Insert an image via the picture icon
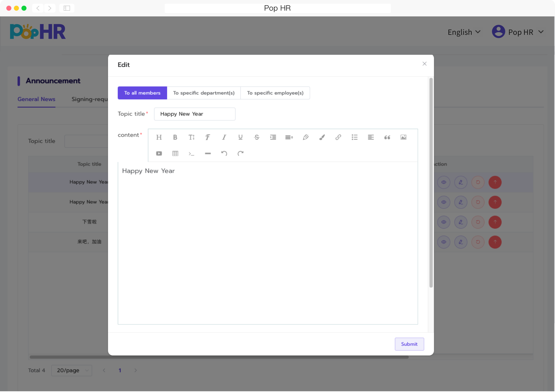This screenshot has width=555, height=392. click(x=403, y=137)
